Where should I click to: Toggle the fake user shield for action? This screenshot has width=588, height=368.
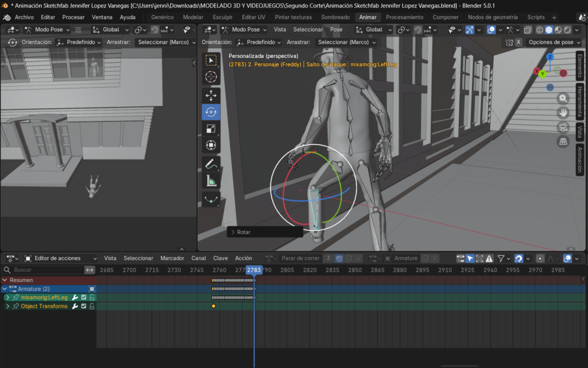(x=339, y=258)
